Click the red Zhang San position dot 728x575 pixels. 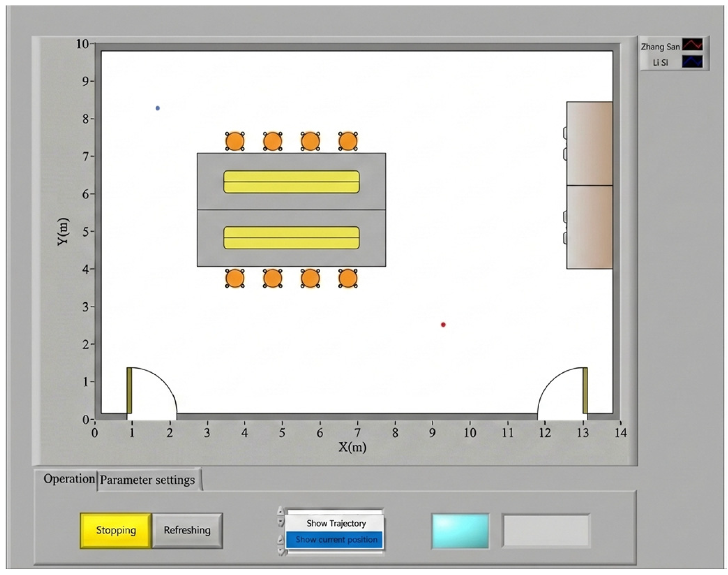pos(443,325)
